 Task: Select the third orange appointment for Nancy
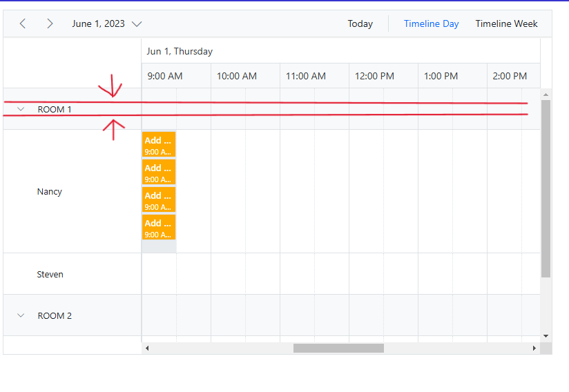point(159,200)
